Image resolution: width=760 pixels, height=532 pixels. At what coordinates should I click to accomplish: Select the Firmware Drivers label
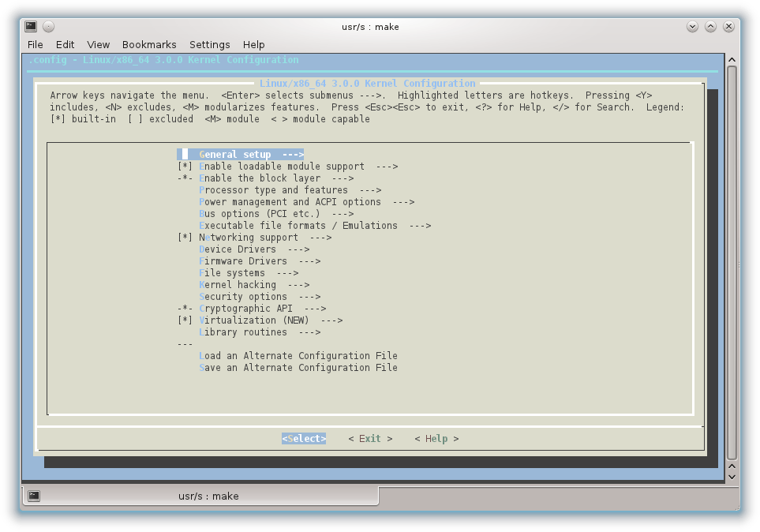pos(243,261)
